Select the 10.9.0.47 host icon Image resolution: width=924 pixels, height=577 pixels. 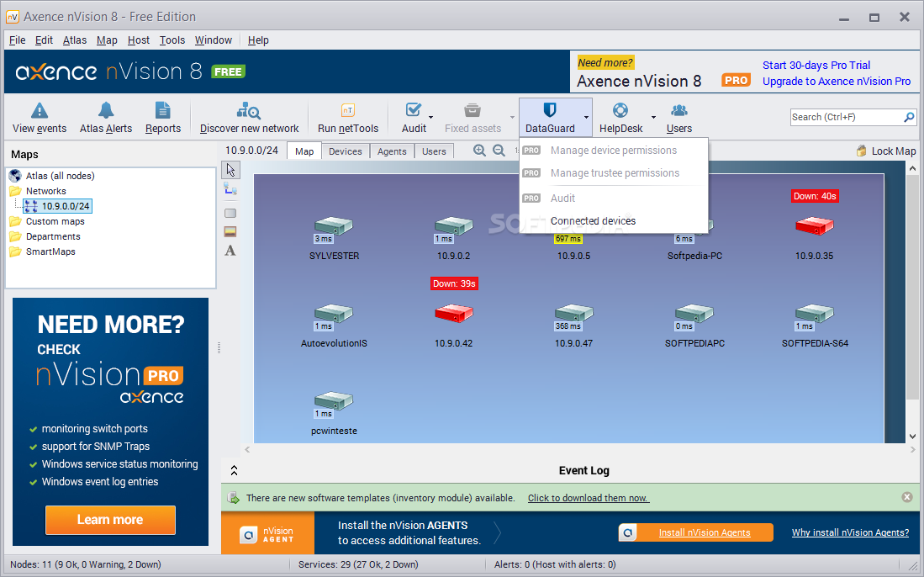[x=574, y=314]
